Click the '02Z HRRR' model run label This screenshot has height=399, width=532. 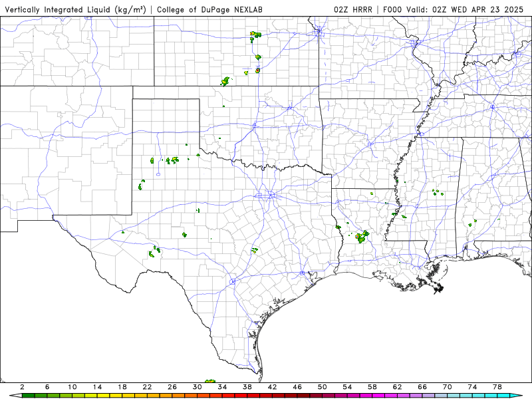tap(353, 10)
